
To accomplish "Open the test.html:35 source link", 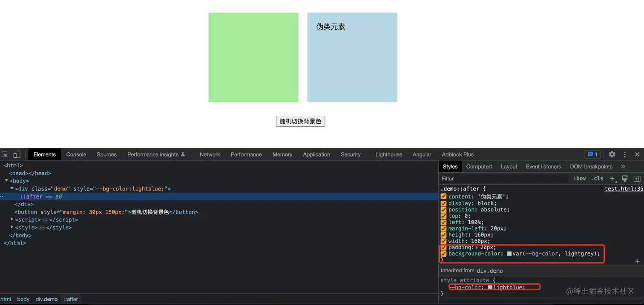I will pyautogui.click(x=624, y=189).
